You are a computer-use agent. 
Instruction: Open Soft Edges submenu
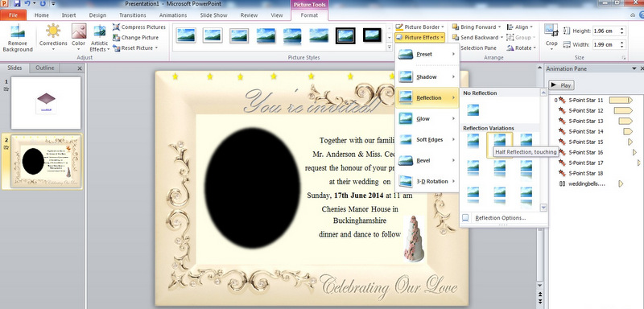click(x=427, y=139)
